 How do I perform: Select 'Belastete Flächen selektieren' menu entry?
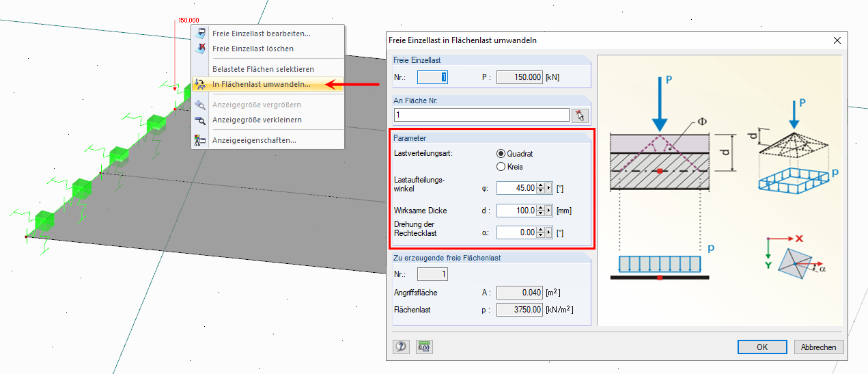[x=268, y=69]
